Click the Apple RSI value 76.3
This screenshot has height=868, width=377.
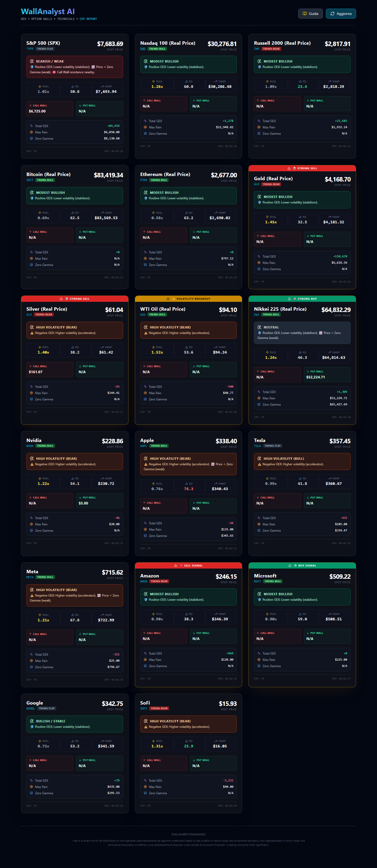tap(188, 489)
